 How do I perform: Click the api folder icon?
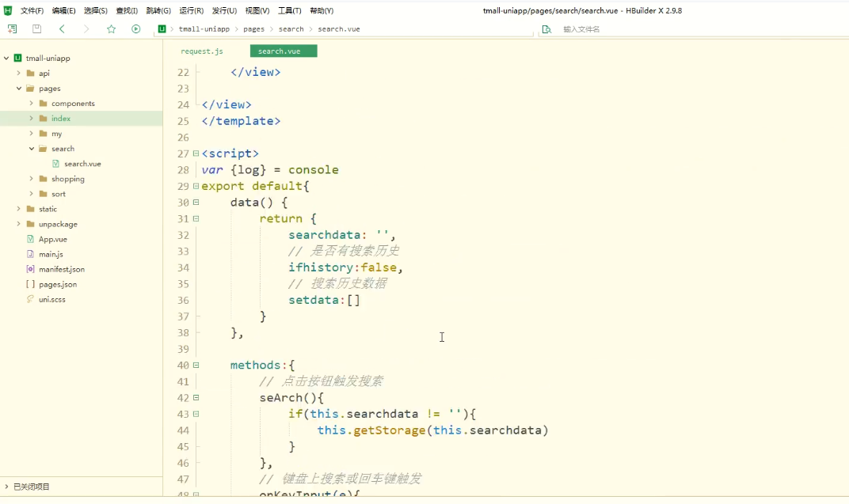[30, 73]
